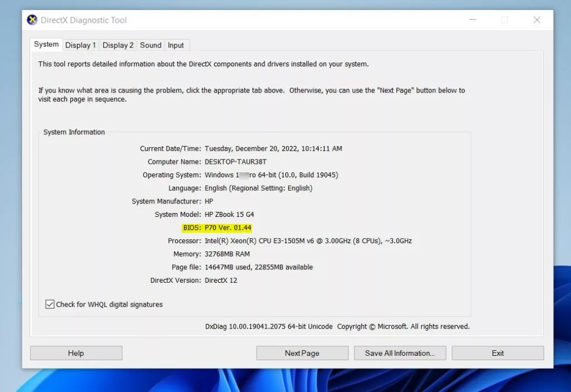Viewport: 571px width, 392px height.
Task: Click the 32768MB RAM memory value
Action: (x=227, y=254)
